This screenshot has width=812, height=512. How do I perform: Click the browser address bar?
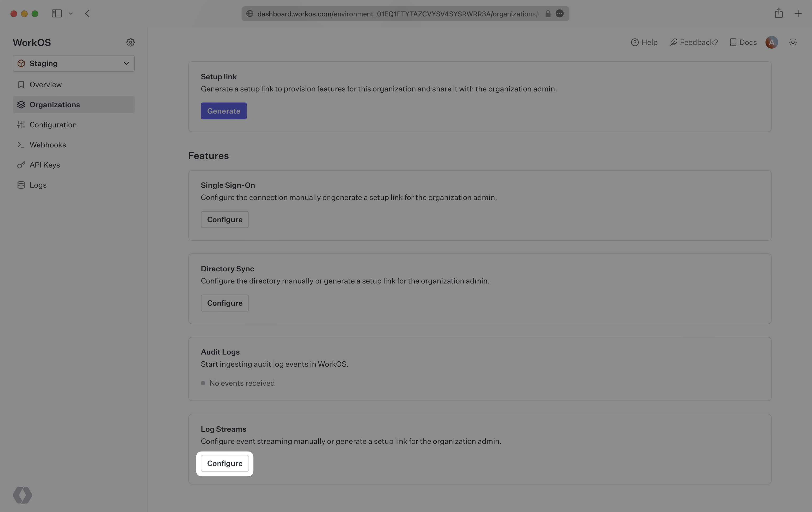point(398,14)
